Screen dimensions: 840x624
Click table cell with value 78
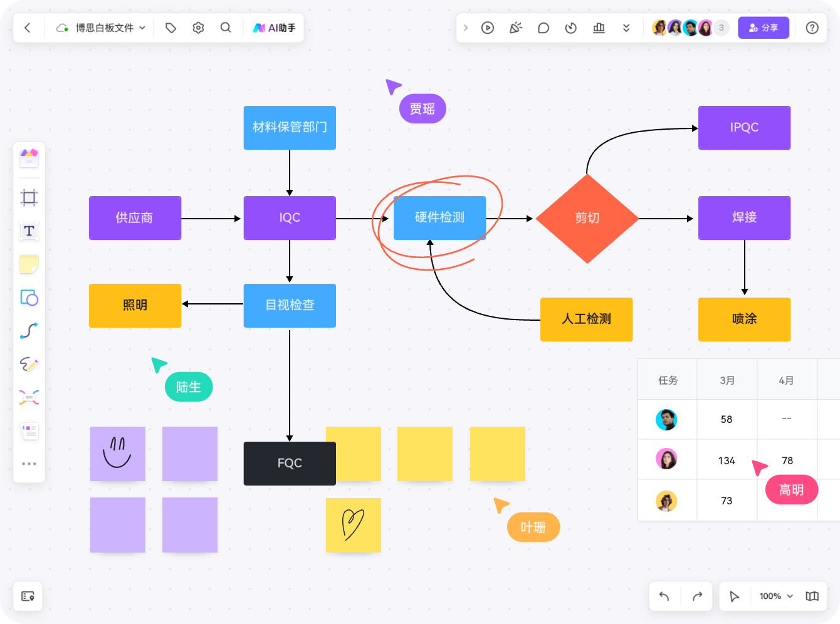787,460
